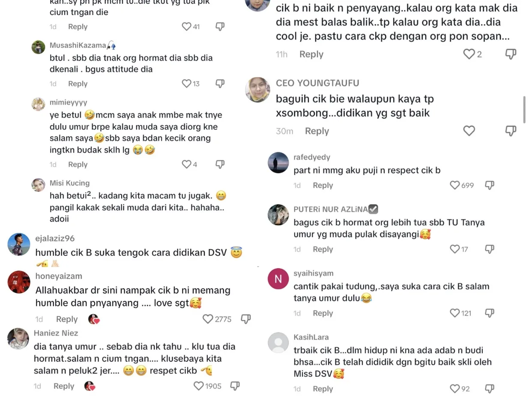The height and width of the screenshot is (396, 532).
Task: Click the comments scrollbar on right edge
Action: pos(524,110)
